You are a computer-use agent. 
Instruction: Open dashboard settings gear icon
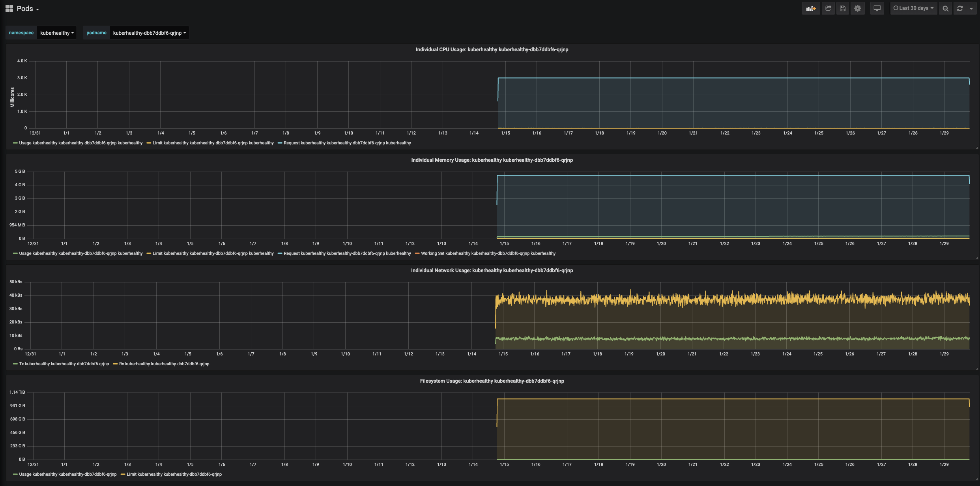point(857,8)
